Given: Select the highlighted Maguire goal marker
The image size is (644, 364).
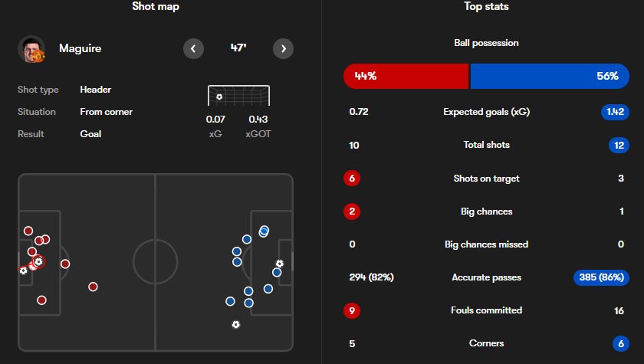Looking at the screenshot, I should [x=38, y=261].
